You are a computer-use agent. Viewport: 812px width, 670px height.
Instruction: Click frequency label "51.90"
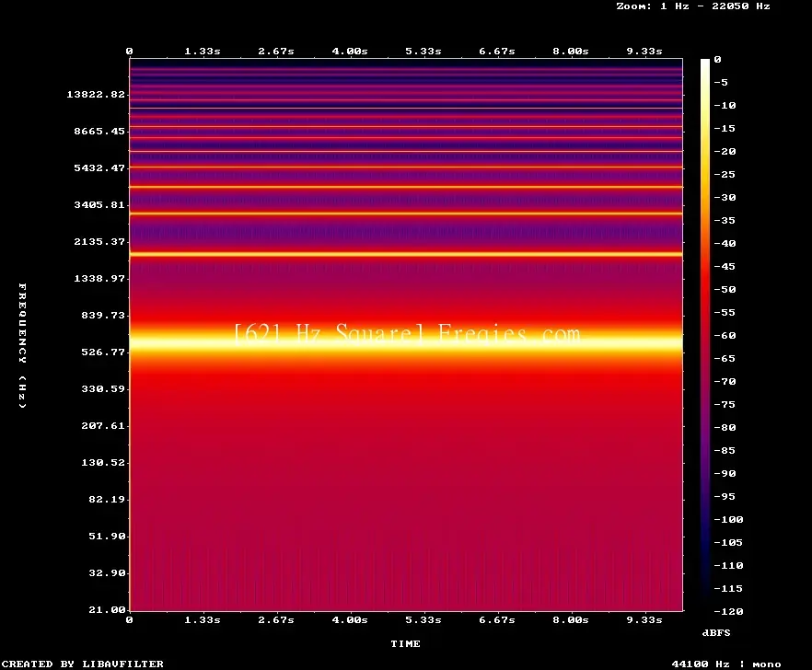click(107, 536)
